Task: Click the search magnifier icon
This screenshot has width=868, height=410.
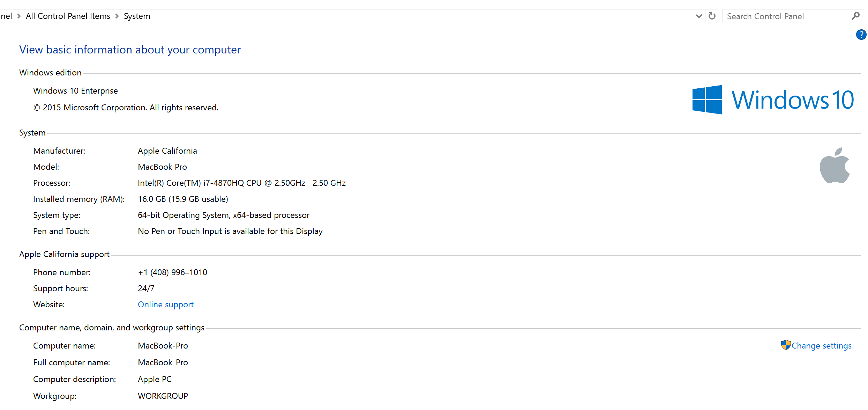Action: [x=855, y=16]
